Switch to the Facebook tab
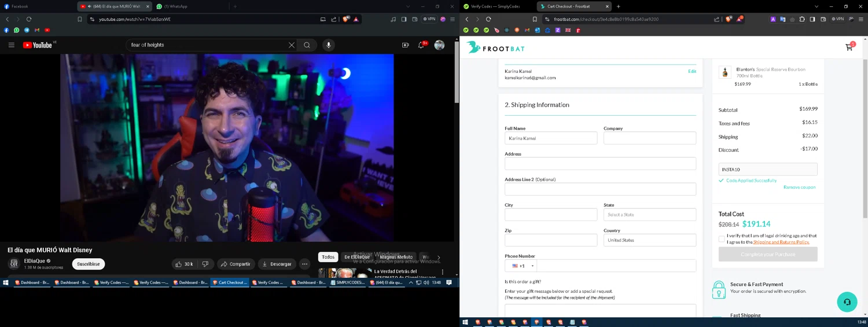This screenshot has height=327, width=868. click(38, 6)
